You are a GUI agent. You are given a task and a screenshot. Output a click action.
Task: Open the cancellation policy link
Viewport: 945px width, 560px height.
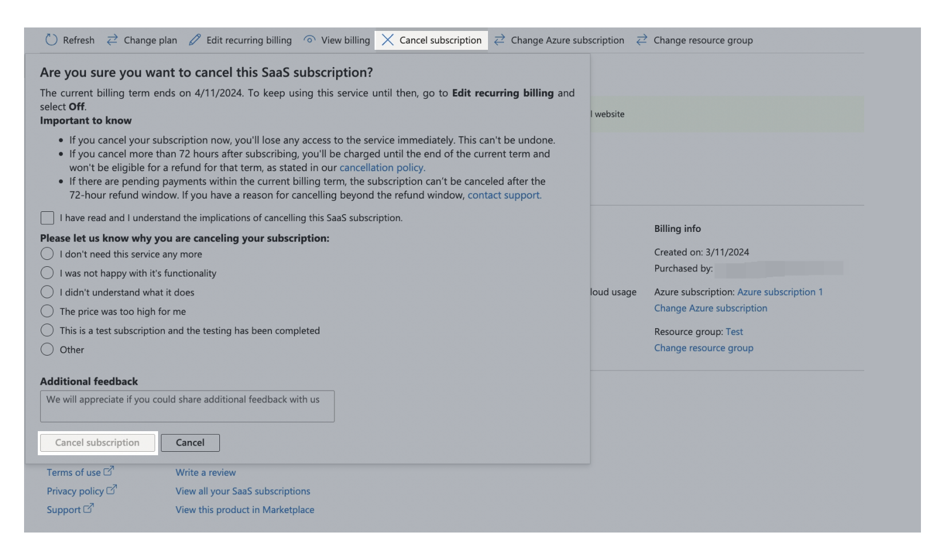(381, 167)
